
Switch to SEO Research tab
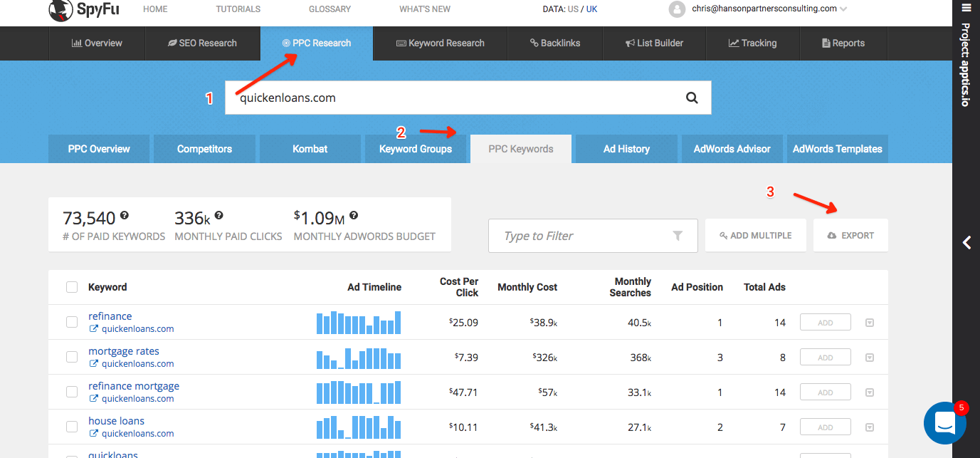point(203,43)
